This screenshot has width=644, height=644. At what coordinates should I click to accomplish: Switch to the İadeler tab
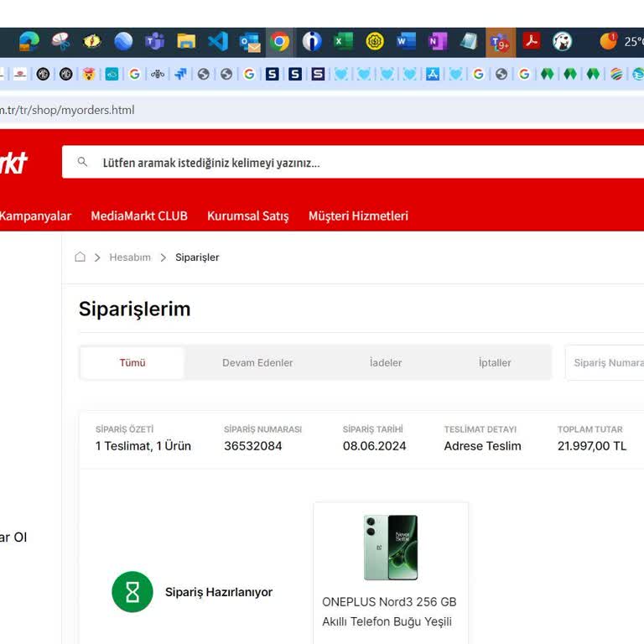pyautogui.click(x=386, y=362)
